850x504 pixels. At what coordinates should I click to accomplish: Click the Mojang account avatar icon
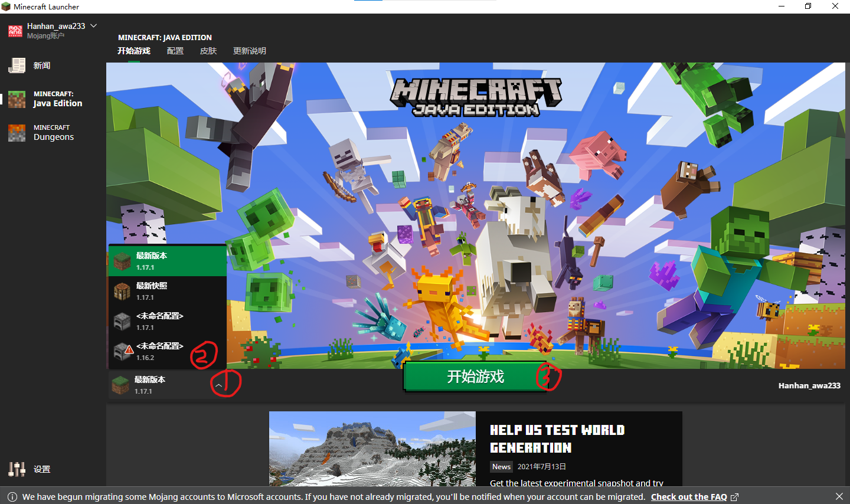[x=15, y=31]
